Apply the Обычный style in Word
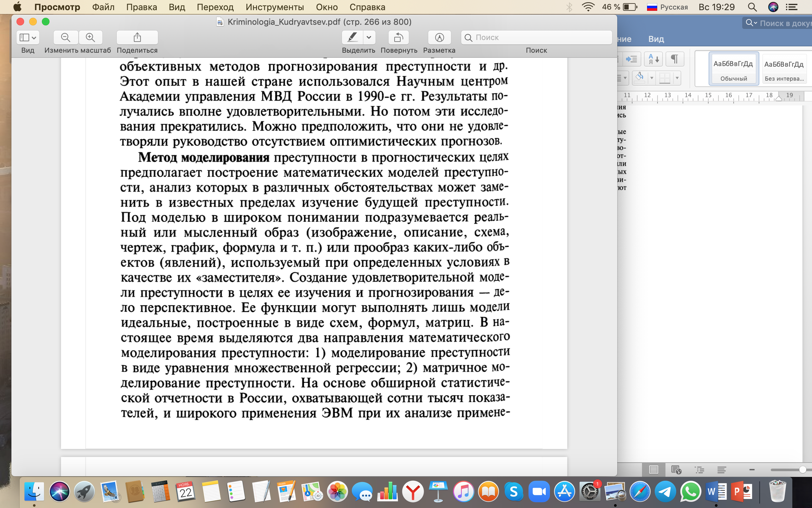Viewport: 812px width, 508px height. point(733,69)
